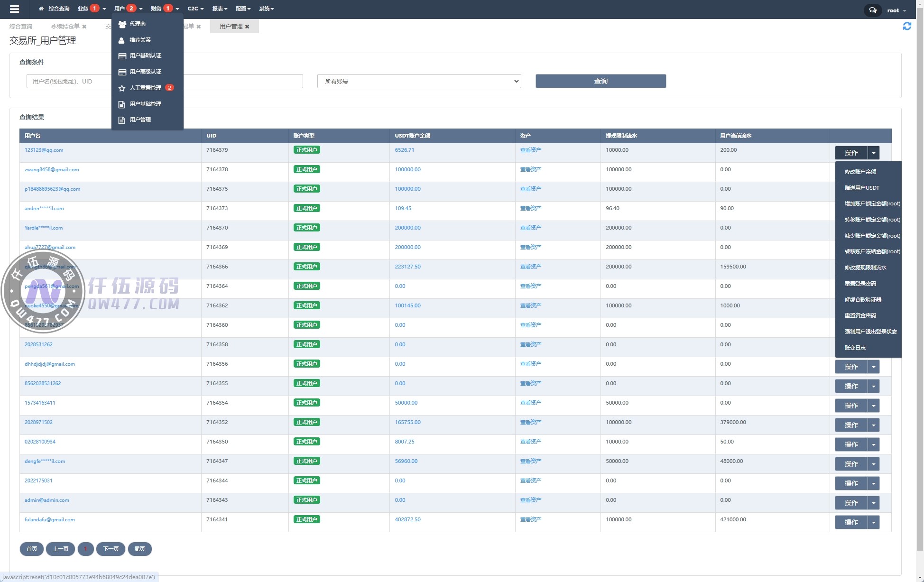
Task: Click the 代理商 group icon in menu
Action: pyautogui.click(x=122, y=24)
